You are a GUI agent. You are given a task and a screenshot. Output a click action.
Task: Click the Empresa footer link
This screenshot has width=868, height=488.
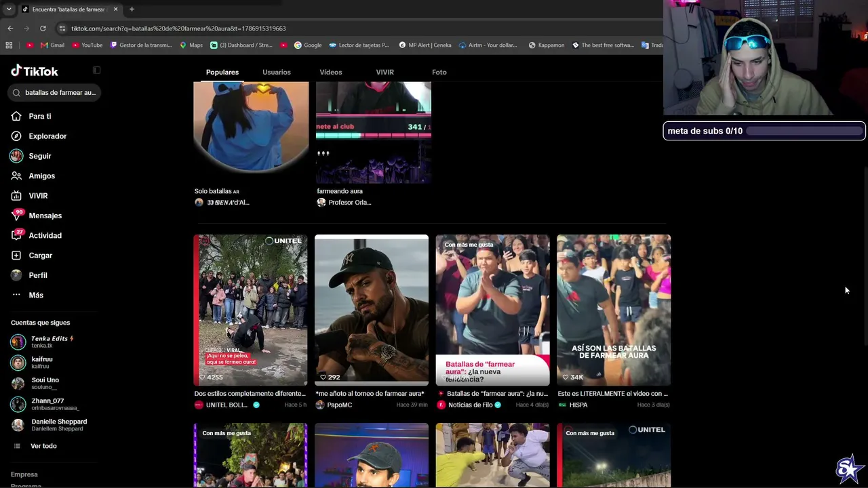[x=24, y=474]
